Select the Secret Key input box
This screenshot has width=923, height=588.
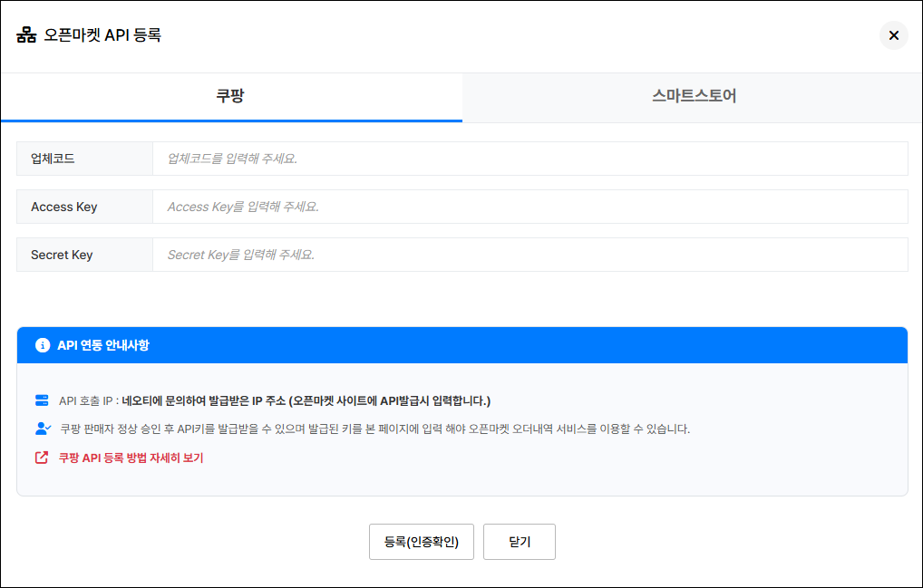pos(530,255)
